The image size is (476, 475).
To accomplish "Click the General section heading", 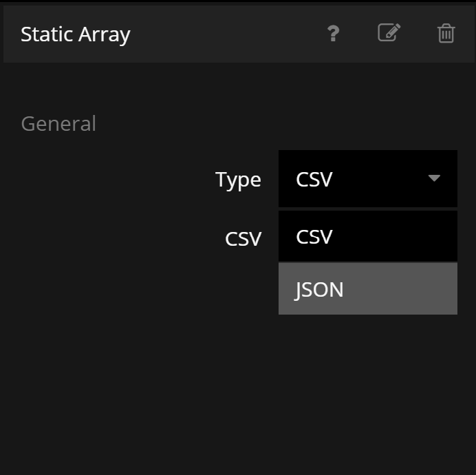I will click(58, 124).
